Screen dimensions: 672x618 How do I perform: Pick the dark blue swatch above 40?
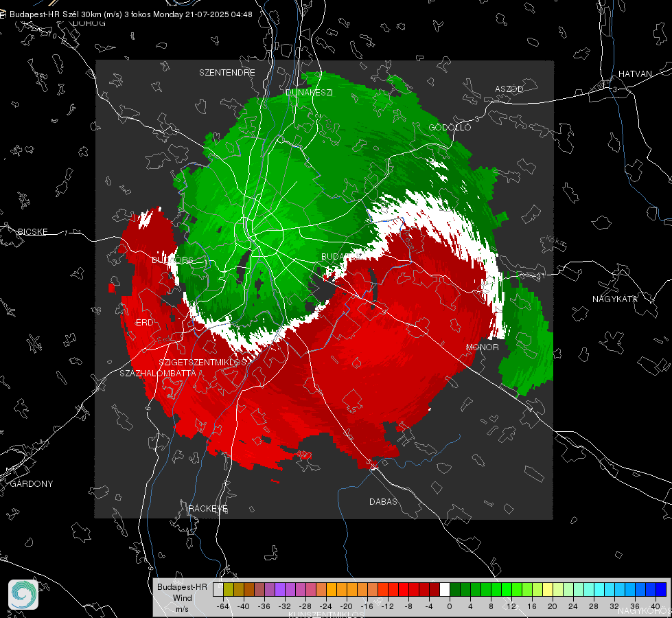(x=661, y=589)
